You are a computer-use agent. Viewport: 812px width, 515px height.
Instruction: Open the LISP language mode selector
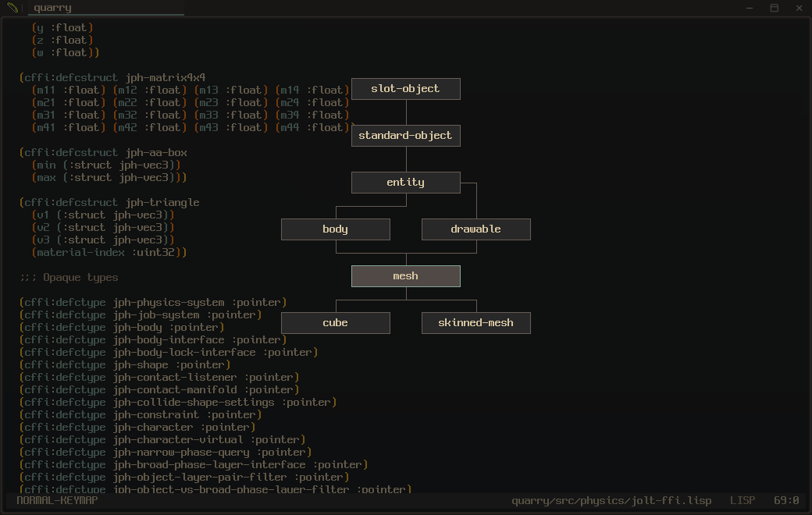pyautogui.click(x=743, y=500)
